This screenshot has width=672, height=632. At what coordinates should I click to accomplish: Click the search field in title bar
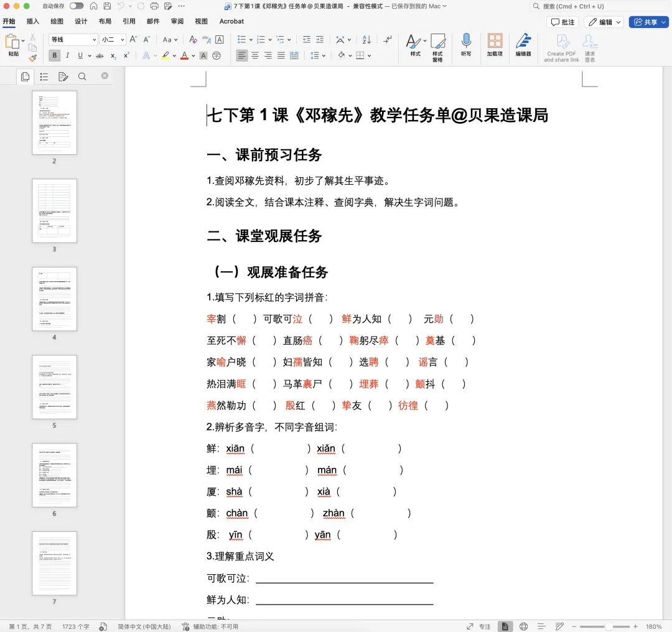(598, 6)
